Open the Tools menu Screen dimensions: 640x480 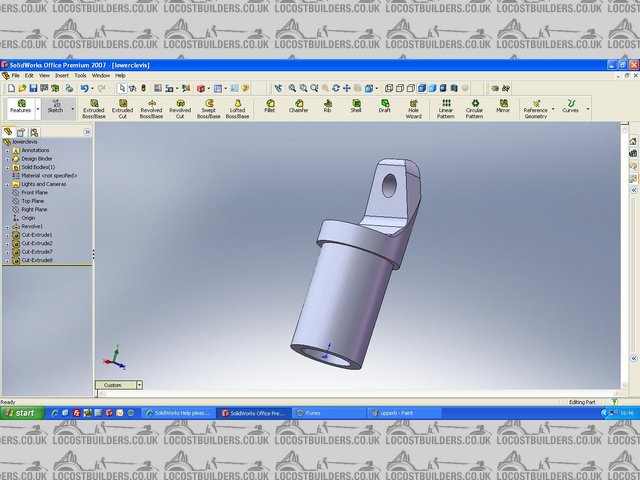(x=80, y=75)
